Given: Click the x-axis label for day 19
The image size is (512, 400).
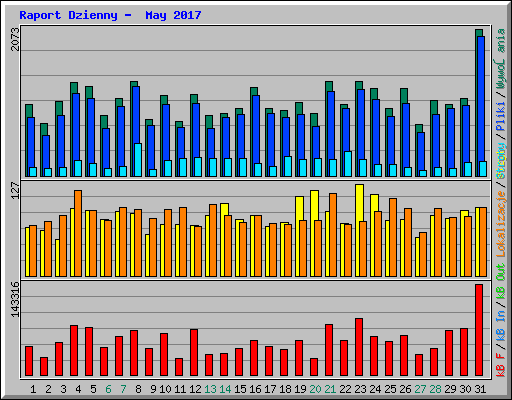Looking at the screenshot, I should pos(300,389).
